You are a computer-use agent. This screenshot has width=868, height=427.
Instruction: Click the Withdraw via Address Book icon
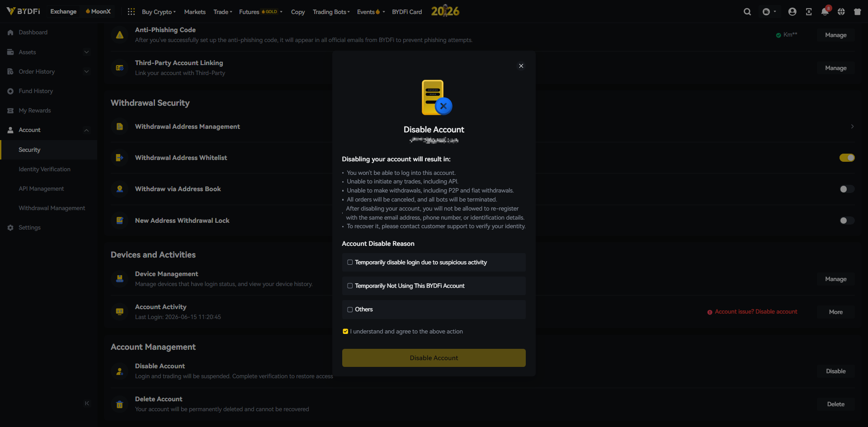[120, 189]
